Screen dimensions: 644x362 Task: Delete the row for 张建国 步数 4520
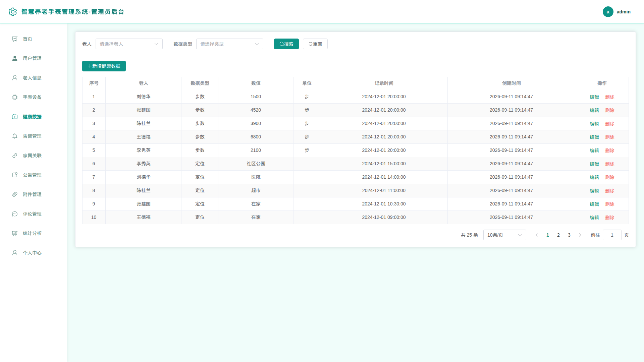[x=609, y=110]
